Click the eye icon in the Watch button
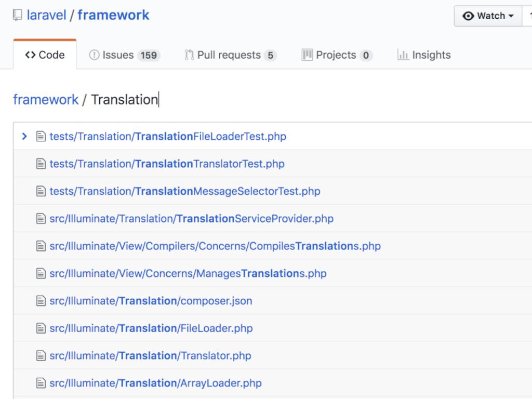The height and width of the screenshot is (399, 532). click(x=468, y=16)
